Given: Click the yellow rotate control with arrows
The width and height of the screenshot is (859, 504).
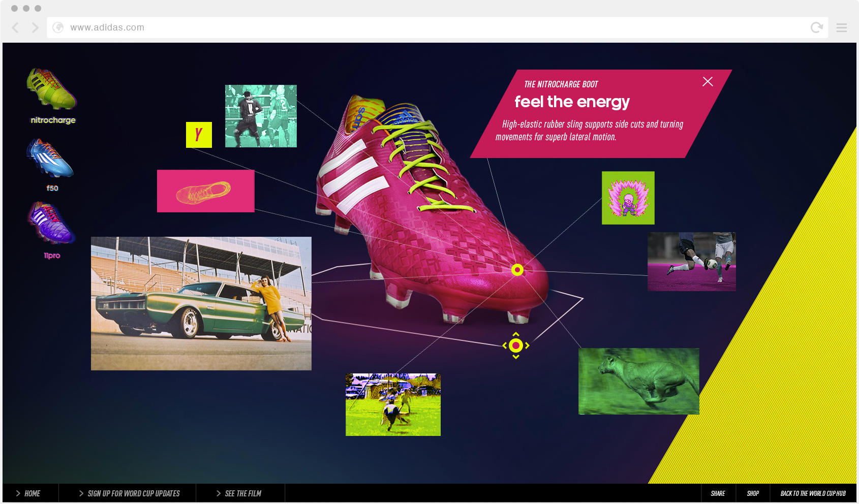Looking at the screenshot, I should point(516,345).
